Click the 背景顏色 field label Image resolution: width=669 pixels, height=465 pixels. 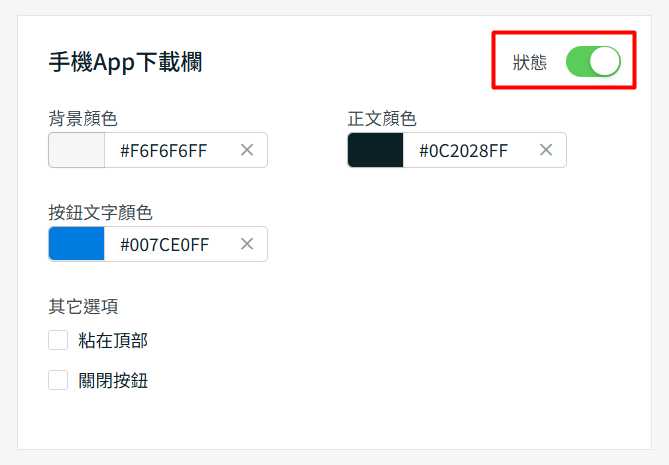click(83, 119)
